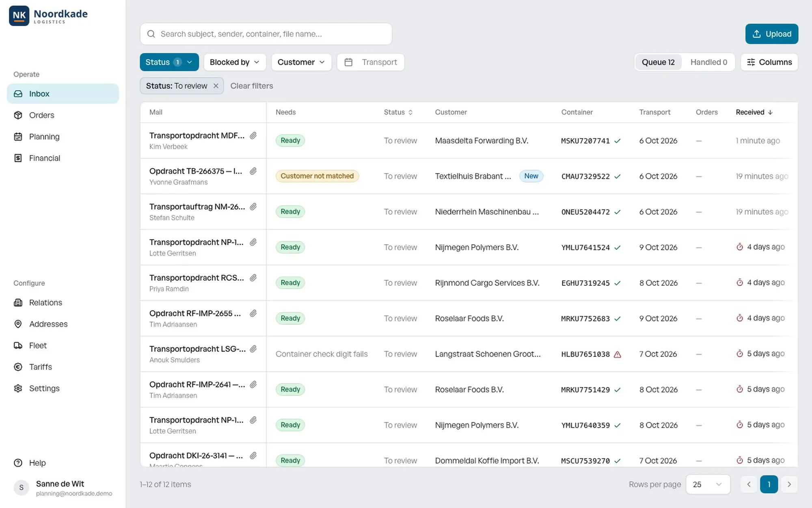Screen dimensions: 812x508
Task: Click attachment icon on Transportopdracht MDF row
Action: click(x=253, y=136)
